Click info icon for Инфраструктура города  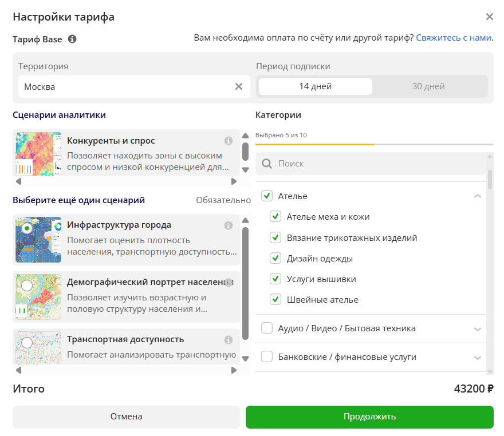pos(228,225)
